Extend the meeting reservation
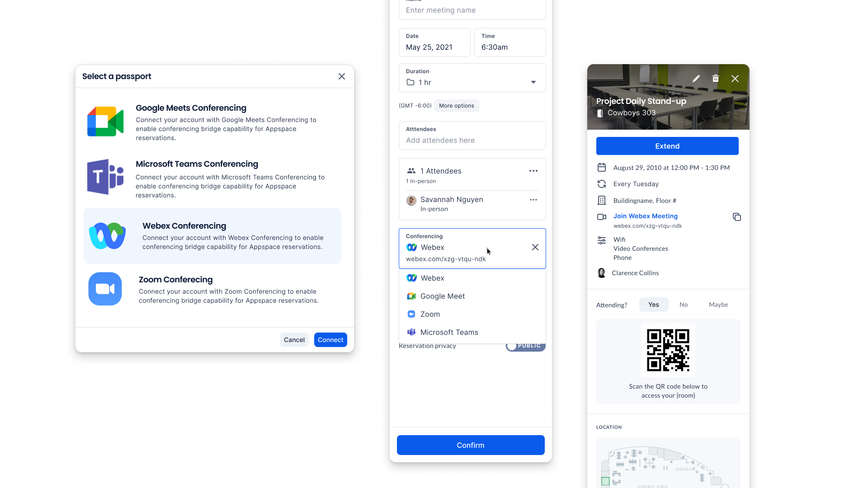Image resolution: width=868 pixels, height=488 pixels. click(x=667, y=146)
